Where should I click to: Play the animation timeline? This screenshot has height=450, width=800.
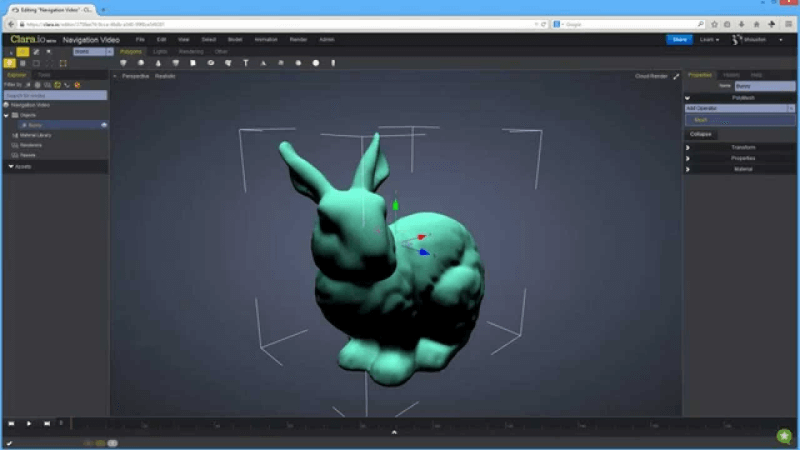[x=29, y=423]
